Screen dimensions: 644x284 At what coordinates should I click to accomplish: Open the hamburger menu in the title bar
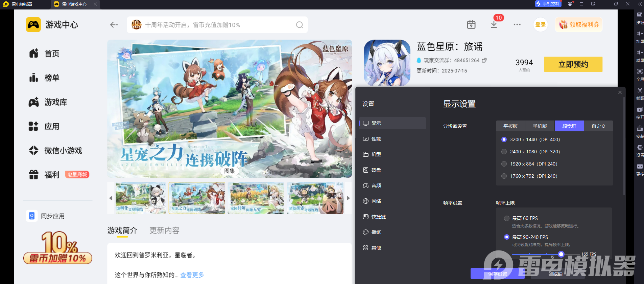[581, 4]
